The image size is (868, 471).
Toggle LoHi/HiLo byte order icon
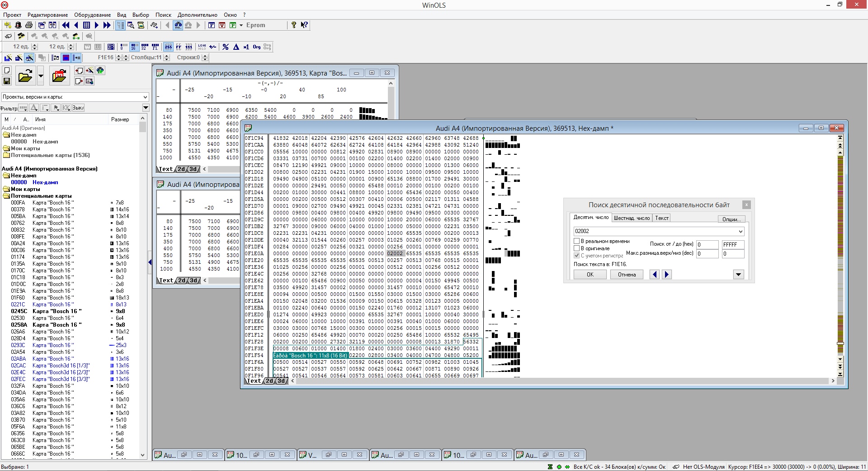(202, 47)
